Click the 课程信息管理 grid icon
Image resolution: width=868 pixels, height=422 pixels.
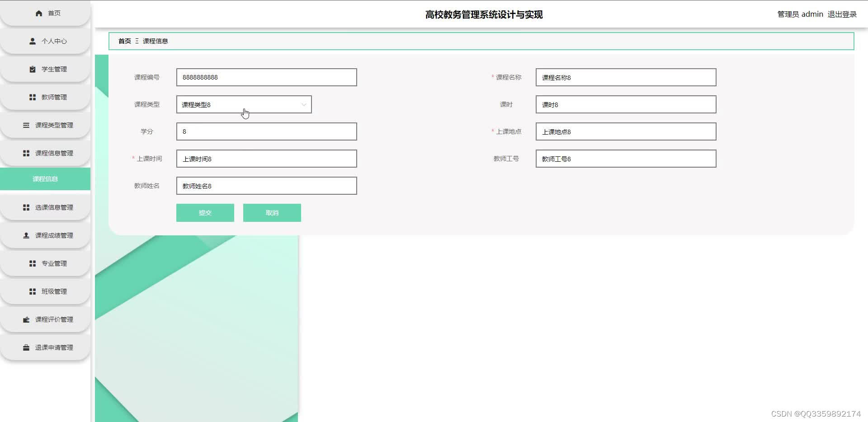pyautogui.click(x=26, y=153)
